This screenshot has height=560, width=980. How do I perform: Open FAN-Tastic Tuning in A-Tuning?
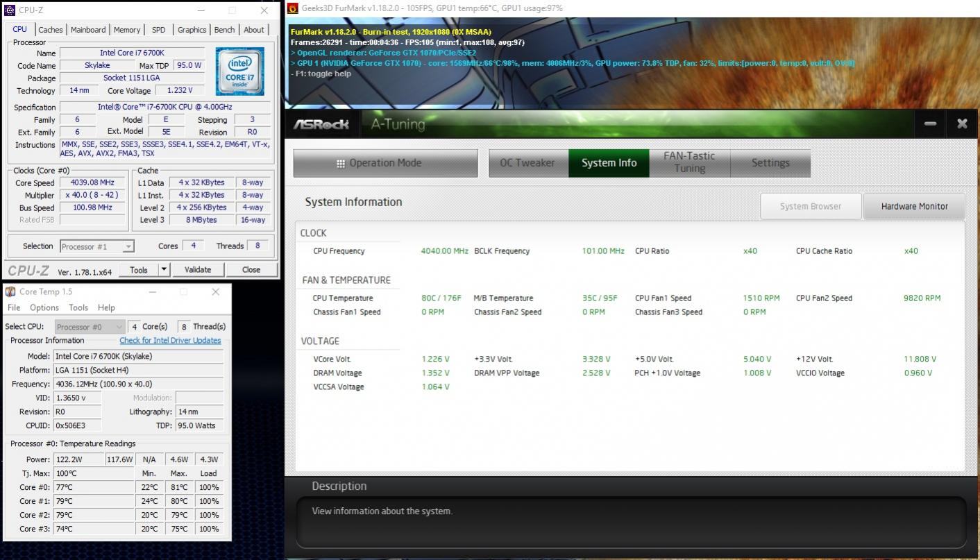click(x=688, y=163)
